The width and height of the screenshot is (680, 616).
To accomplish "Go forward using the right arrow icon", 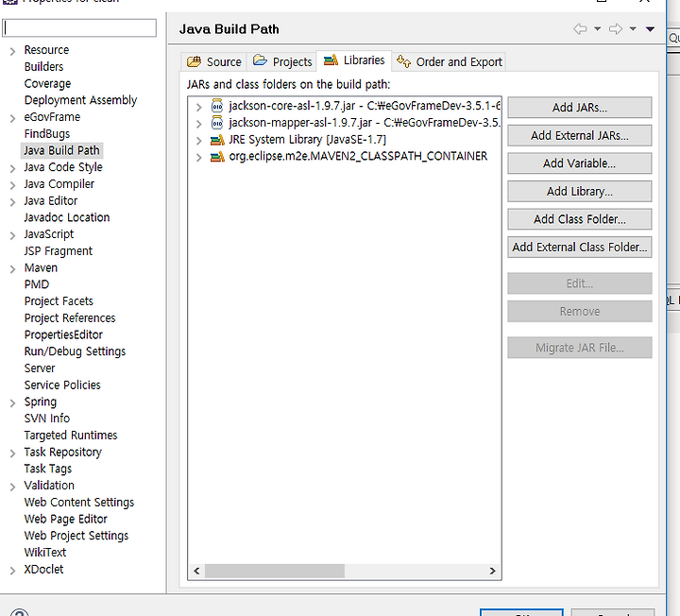I will pos(616,29).
